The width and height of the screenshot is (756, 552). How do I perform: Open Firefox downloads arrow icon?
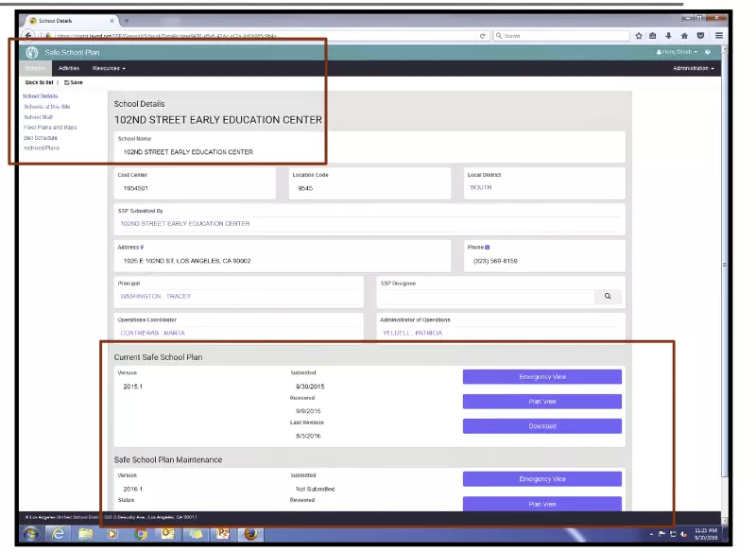pyautogui.click(x=669, y=36)
